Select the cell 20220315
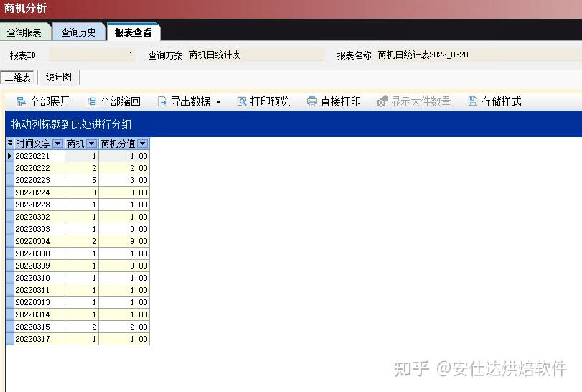 [x=39, y=327]
